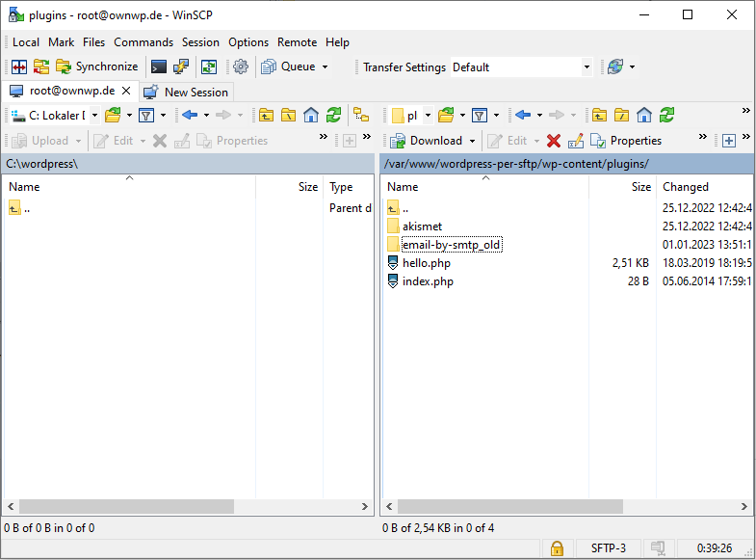This screenshot has height=560, width=756.
Task: Show more remote navigation toolbar buttons chevron
Action: pyautogui.click(x=745, y=111)
